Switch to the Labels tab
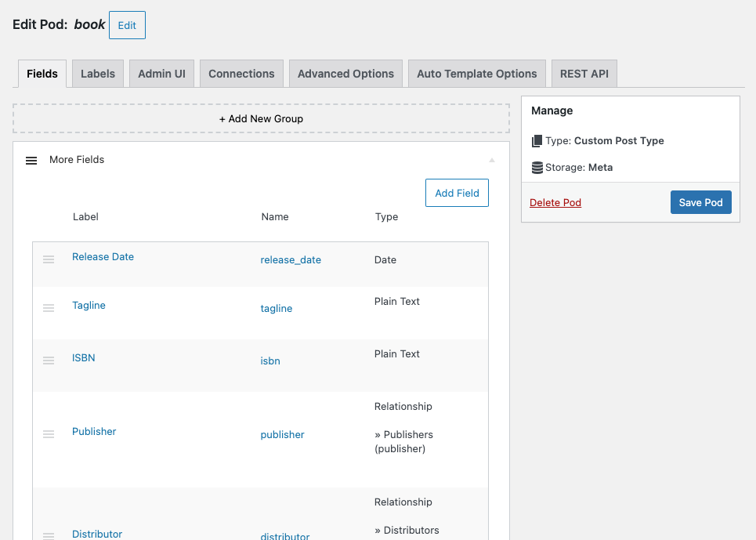Image resolution: width=756 pixels, height=540 pixels. point(97,73)
